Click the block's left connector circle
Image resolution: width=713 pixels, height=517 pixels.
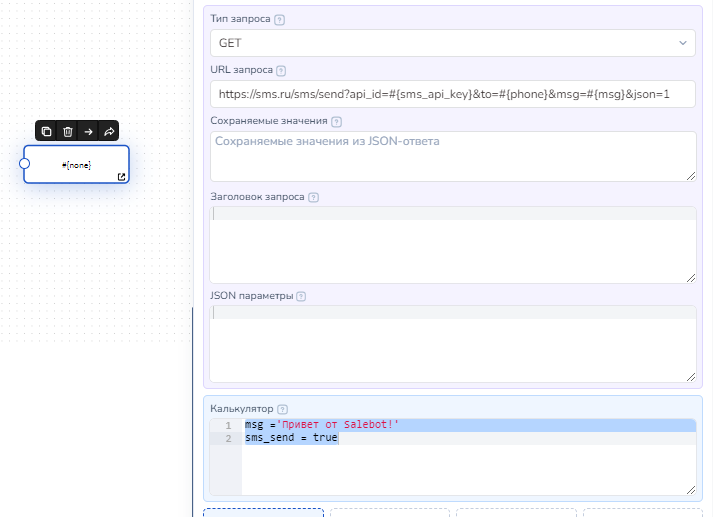click(25, 163)
